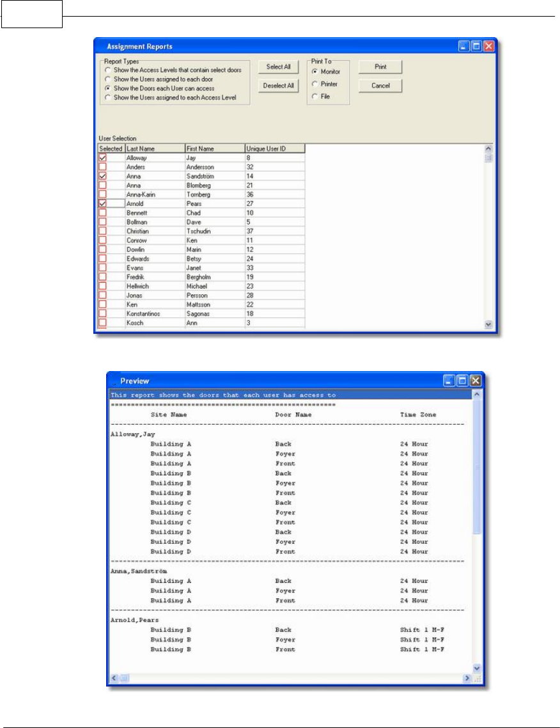This screenshot has width=560, height=728.
Task: Click 'Time Zone' column heading in Preview
Action: click(418, 415)
